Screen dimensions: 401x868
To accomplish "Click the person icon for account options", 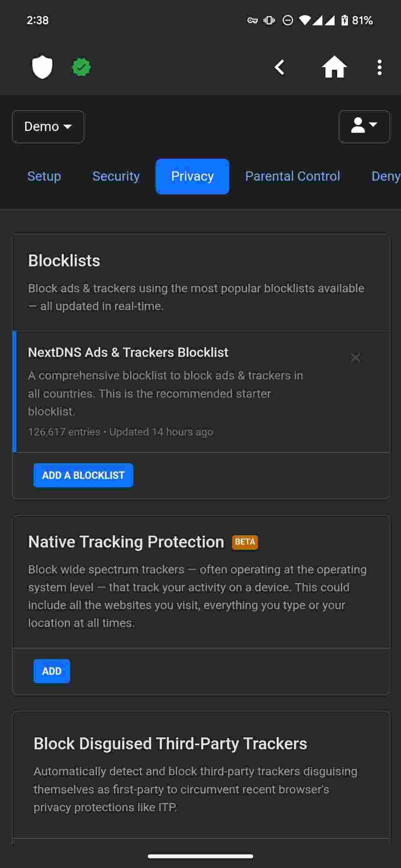I will point(359,127).
